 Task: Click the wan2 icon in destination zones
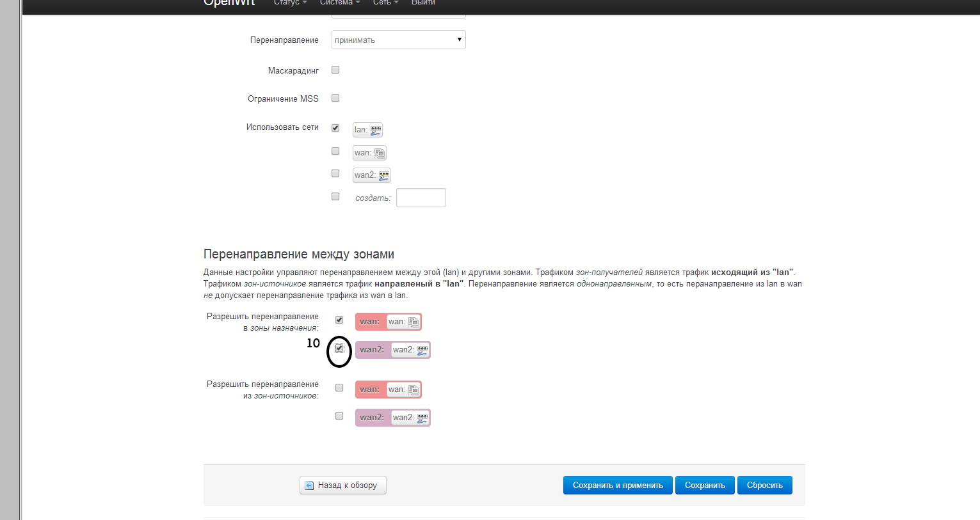tap(422, 350)
